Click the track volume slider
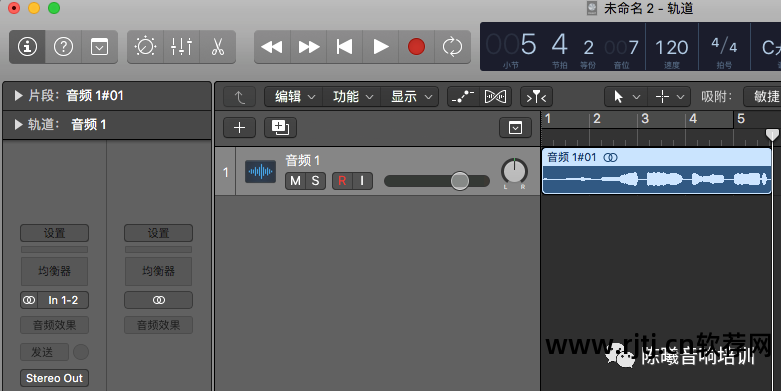 point(437,181)
